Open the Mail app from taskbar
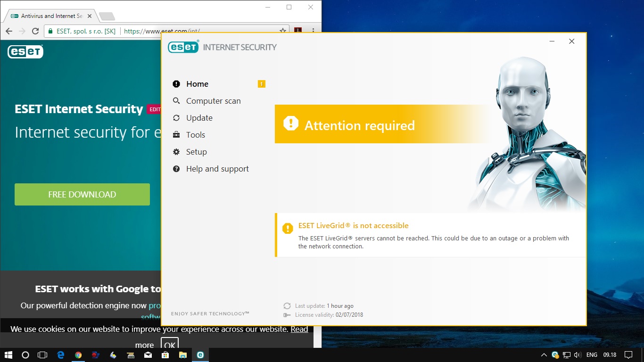The height and width of the screenshot is (362, 644). click(x=148, y=355)
